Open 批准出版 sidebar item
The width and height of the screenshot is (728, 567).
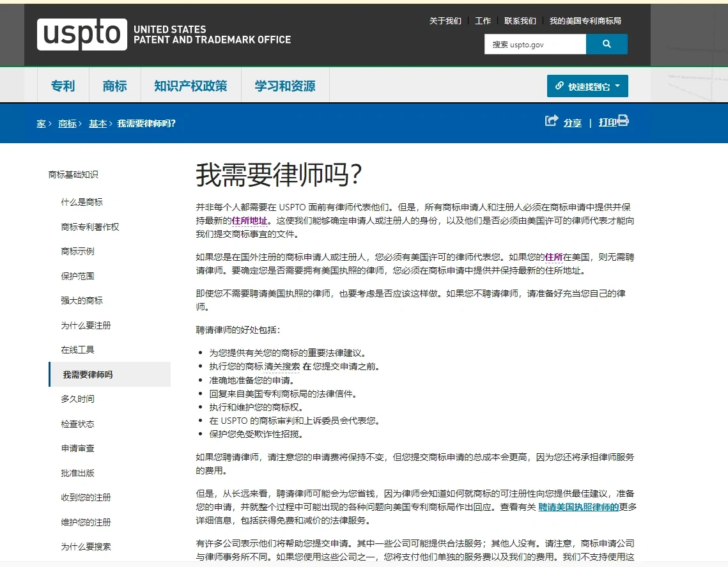[77, 473]
